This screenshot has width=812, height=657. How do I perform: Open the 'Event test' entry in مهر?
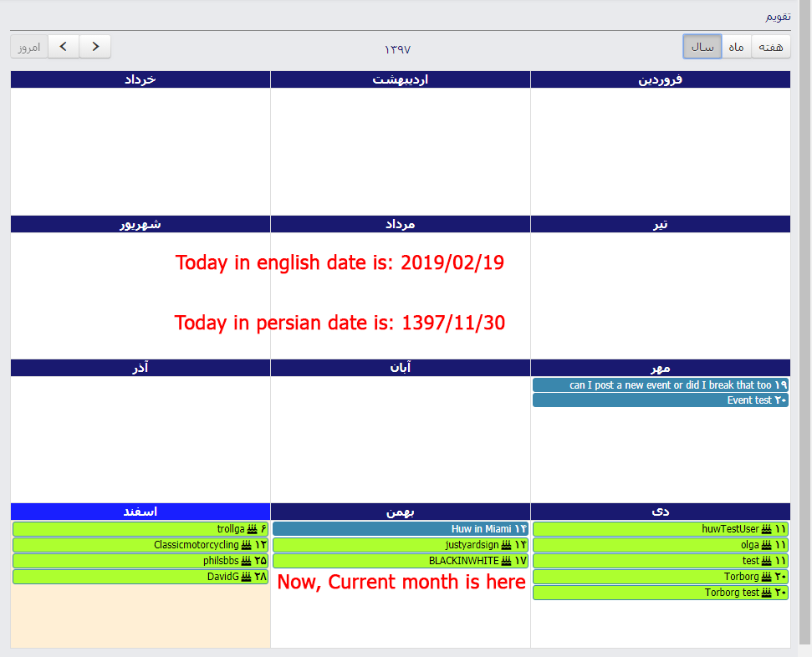pyautogui.click(x=661, y=400)
